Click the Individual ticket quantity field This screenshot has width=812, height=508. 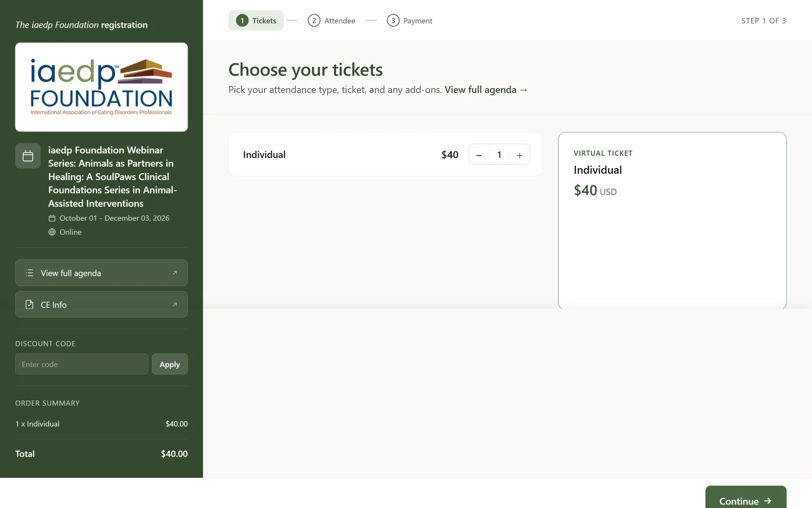[499, 155]
